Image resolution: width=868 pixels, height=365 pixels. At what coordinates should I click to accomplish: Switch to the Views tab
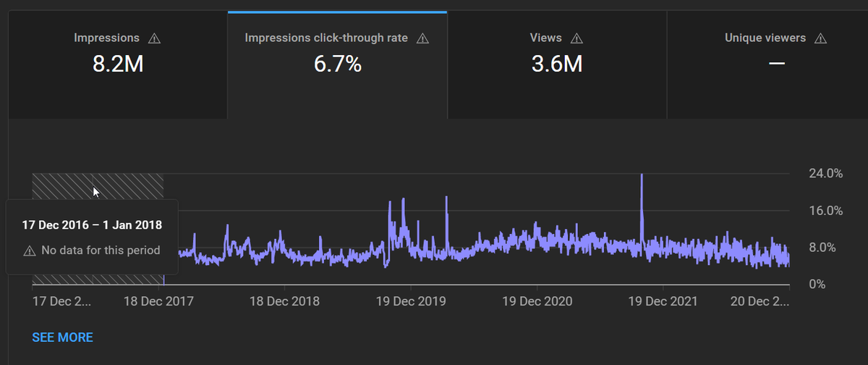556,64
